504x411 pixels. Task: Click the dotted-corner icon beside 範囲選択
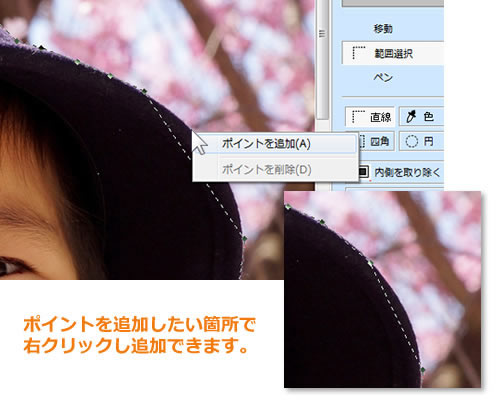(359, 53)
